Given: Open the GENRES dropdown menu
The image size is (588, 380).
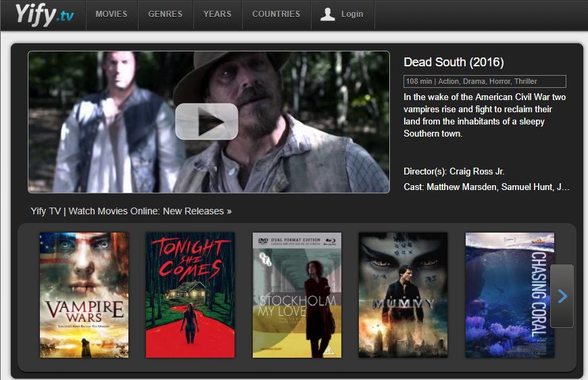Looking at the screenshot, I should tap(166, 14).
